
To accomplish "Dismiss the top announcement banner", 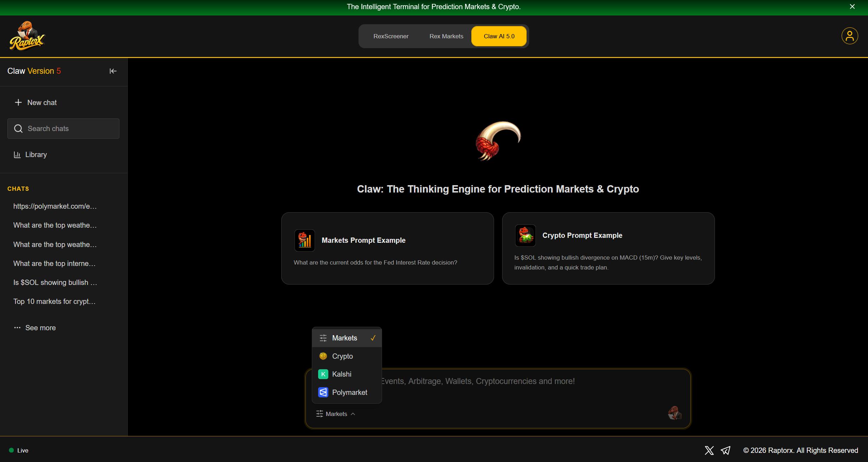I will [852, 7].
